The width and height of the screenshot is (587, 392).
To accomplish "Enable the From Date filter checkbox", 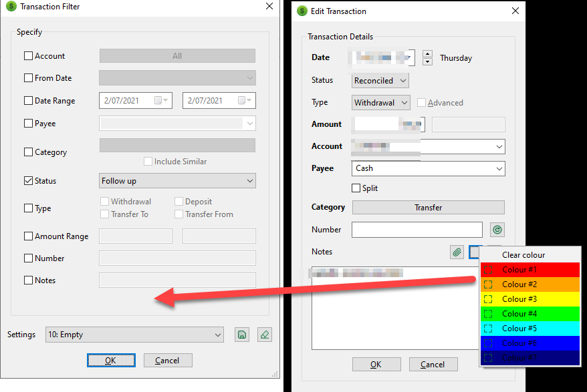I will (x=28, y=78).
